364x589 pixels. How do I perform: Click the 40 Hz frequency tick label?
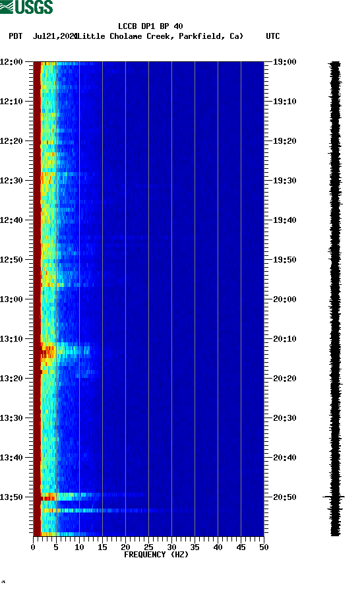click(218, 547)
